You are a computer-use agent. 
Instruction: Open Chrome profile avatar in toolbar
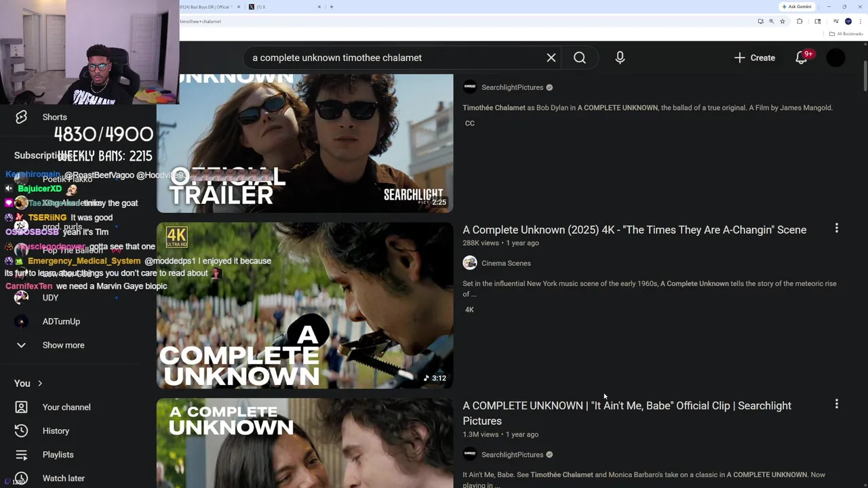tap(848, 22)
